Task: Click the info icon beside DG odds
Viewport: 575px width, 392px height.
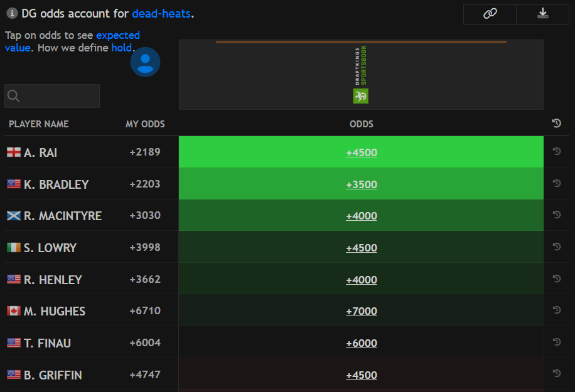Action: 12,13
